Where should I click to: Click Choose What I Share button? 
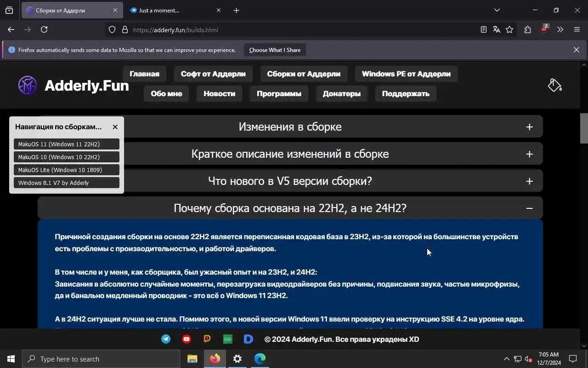(x=275, y=50)
